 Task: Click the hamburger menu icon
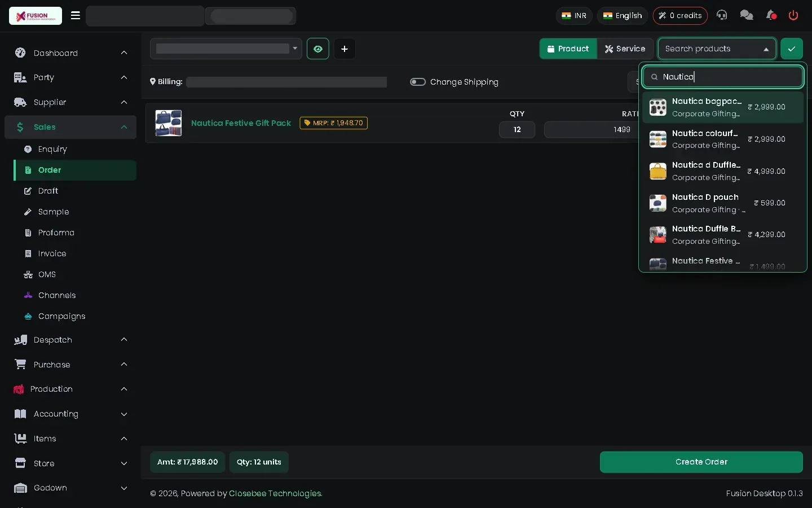click(x=75, y=15)
